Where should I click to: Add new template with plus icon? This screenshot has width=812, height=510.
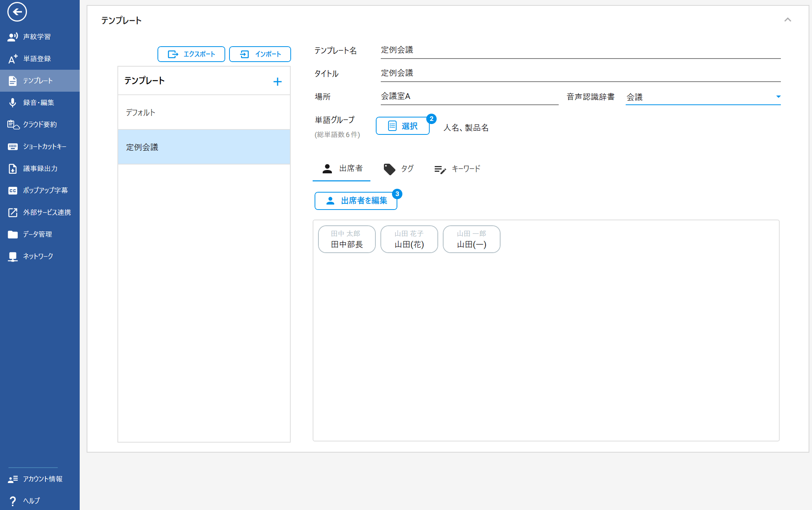tap(277, 81)
